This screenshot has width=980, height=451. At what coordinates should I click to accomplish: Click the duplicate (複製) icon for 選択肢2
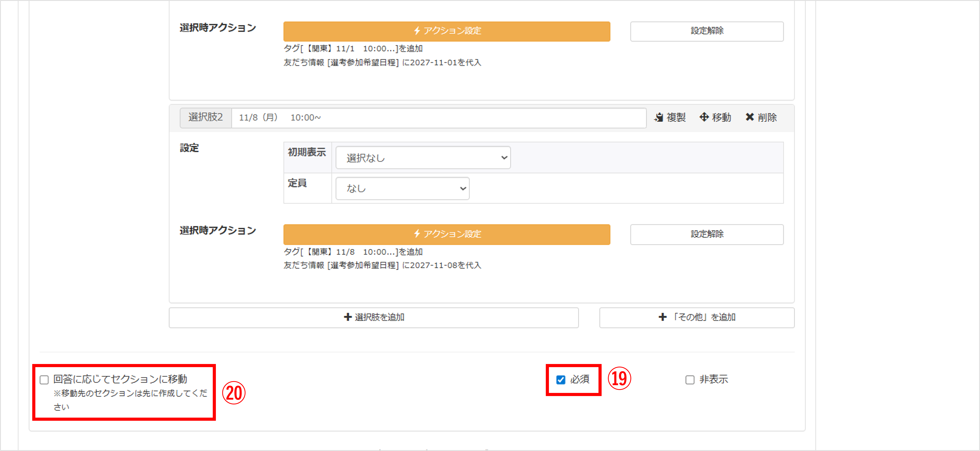tap(659, 117)
